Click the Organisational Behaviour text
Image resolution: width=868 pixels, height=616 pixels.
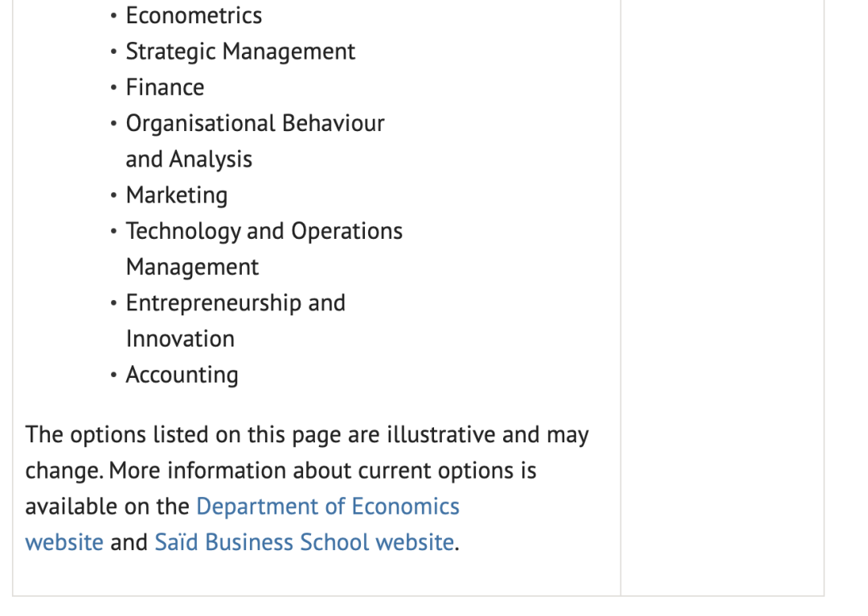click(x=255, y=124)
